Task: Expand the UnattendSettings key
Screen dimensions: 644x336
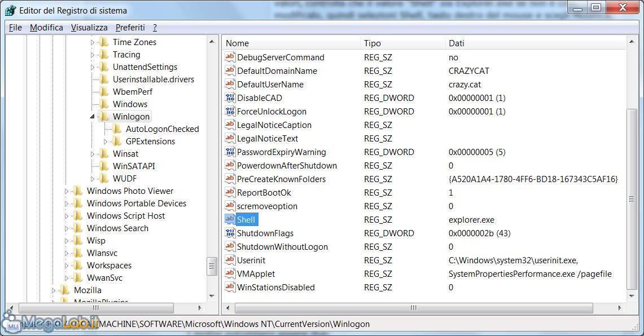Action: coord(93,67)
